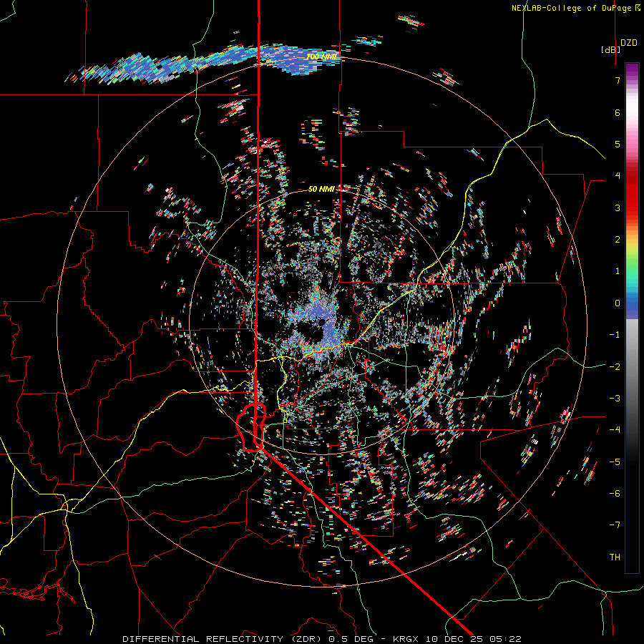Viewport: 644px width, 644px height.
Task: Click the -1 value on color scale
Action: [615, 335]
